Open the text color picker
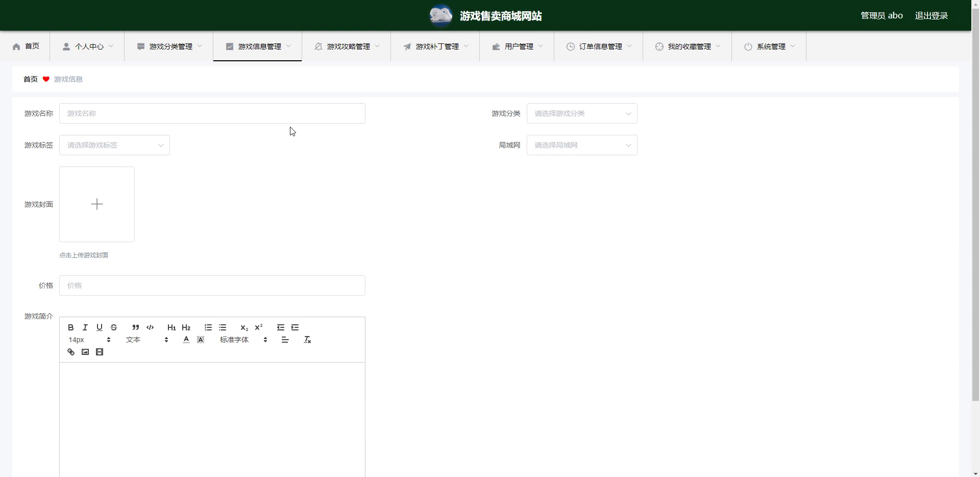 (x=186, y=340)
